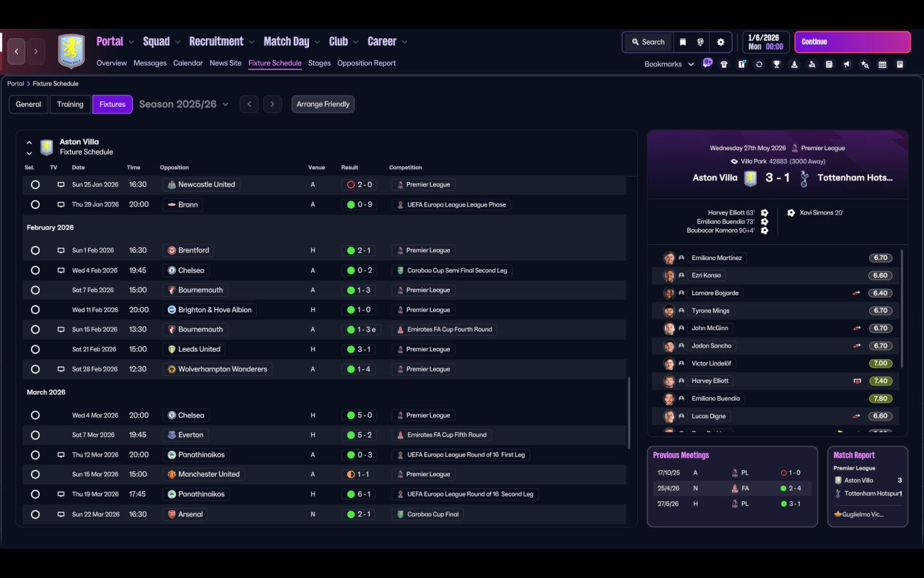
Task: Select the Brentford fixture radio button
Action: click(x=35, y=250)
